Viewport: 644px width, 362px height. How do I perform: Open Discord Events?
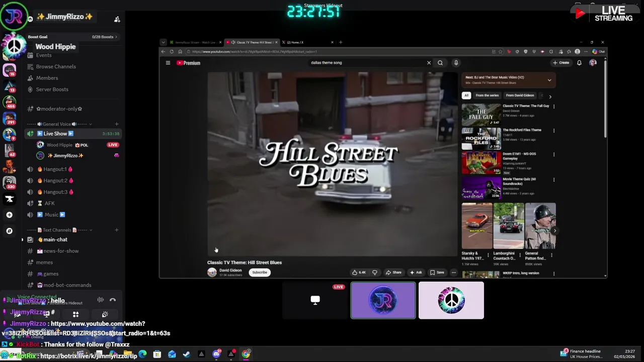tap(44, 55)
